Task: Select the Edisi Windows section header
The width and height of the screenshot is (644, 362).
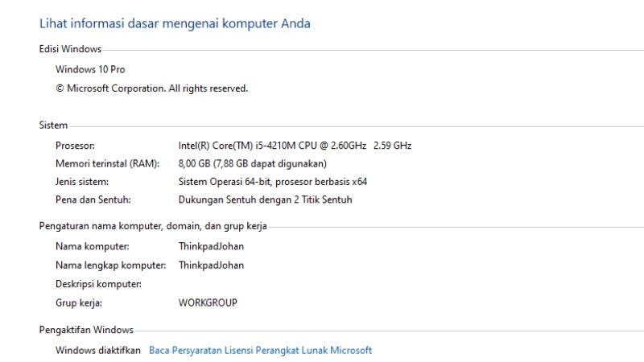Action: (70, 50)
